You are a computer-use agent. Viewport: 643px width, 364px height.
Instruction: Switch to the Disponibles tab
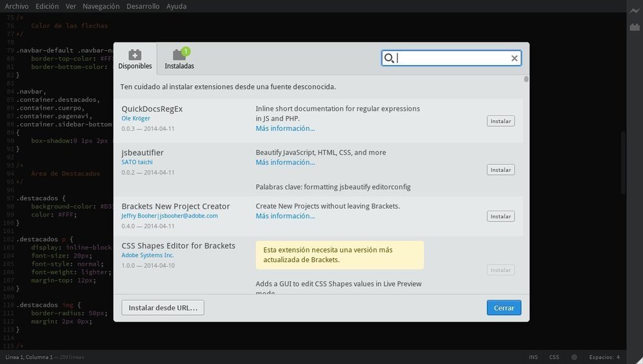(135, 59)
